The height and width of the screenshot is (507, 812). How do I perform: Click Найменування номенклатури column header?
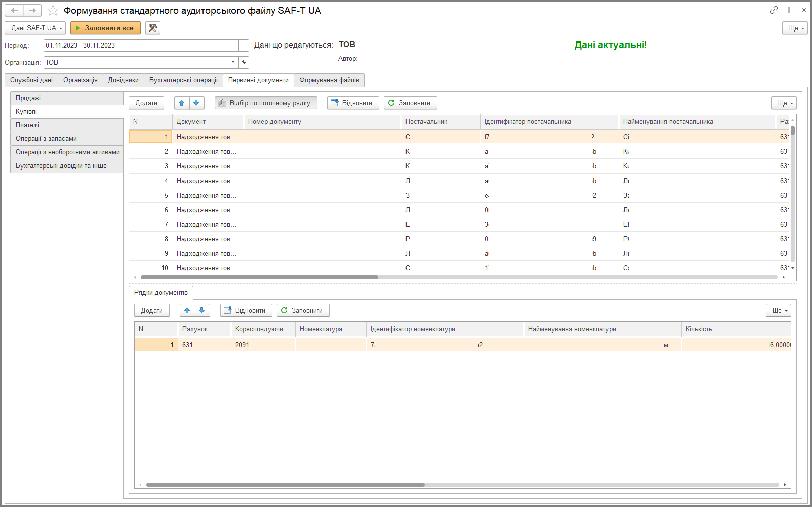(602, 329)
